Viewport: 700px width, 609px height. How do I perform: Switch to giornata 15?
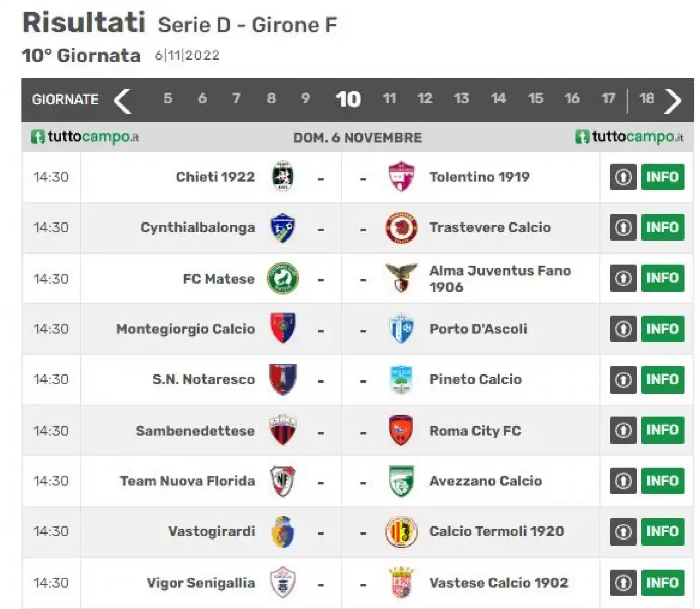coord(535,98)
